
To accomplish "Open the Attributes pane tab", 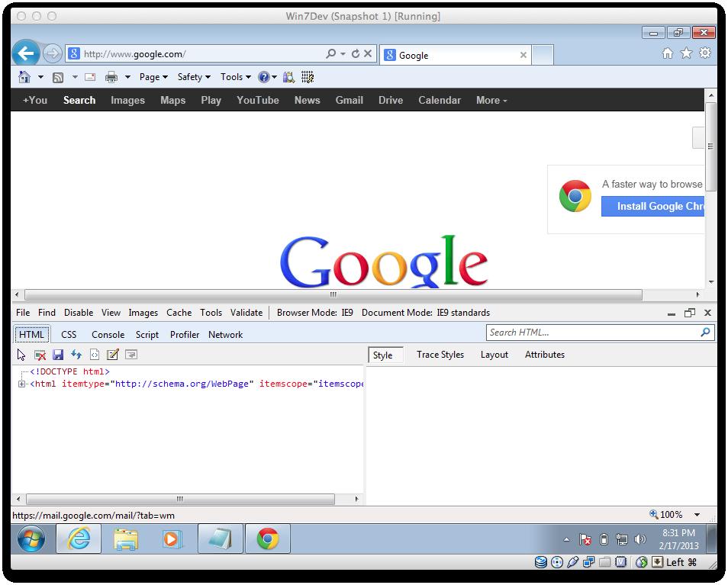I will click(545, 355).
